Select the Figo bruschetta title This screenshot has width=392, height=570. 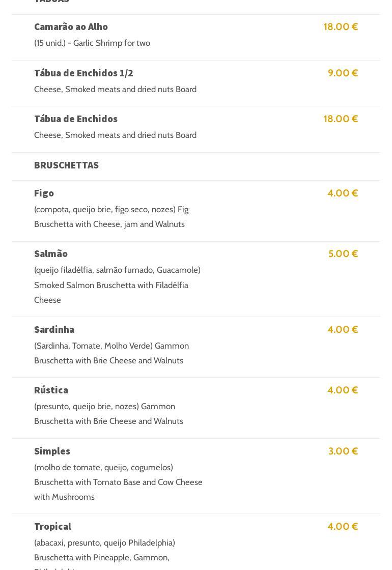[44, 193]
